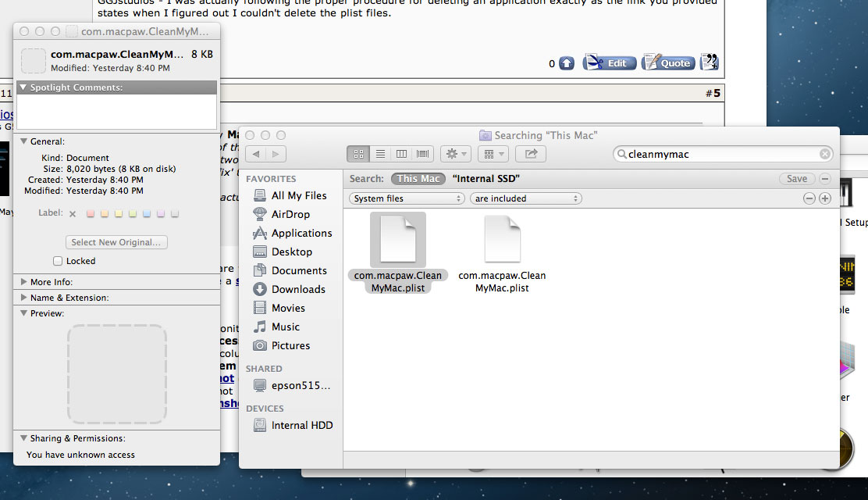The width and height of the screenshot is (868, 500).
Task: Select "Internal SSD" search scope
Action: [x=486, y=178]
